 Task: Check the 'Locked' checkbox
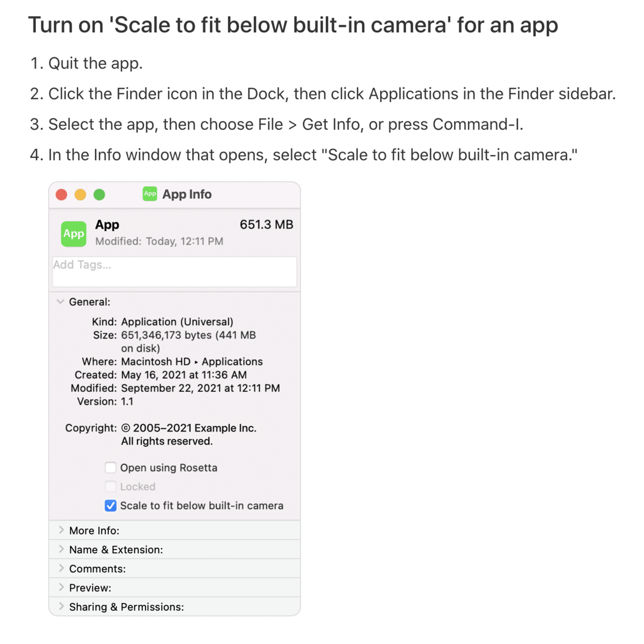click(111, 486)
